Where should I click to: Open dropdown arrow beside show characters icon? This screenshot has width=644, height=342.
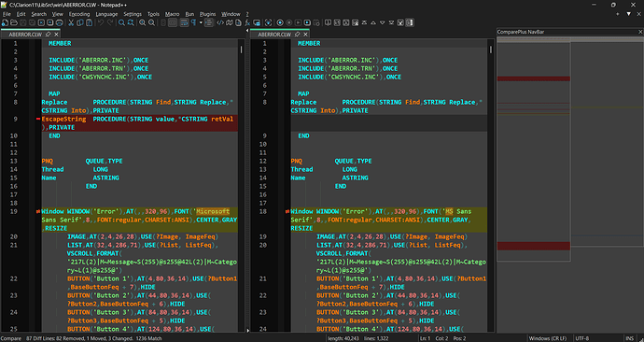tap(201, 22)
